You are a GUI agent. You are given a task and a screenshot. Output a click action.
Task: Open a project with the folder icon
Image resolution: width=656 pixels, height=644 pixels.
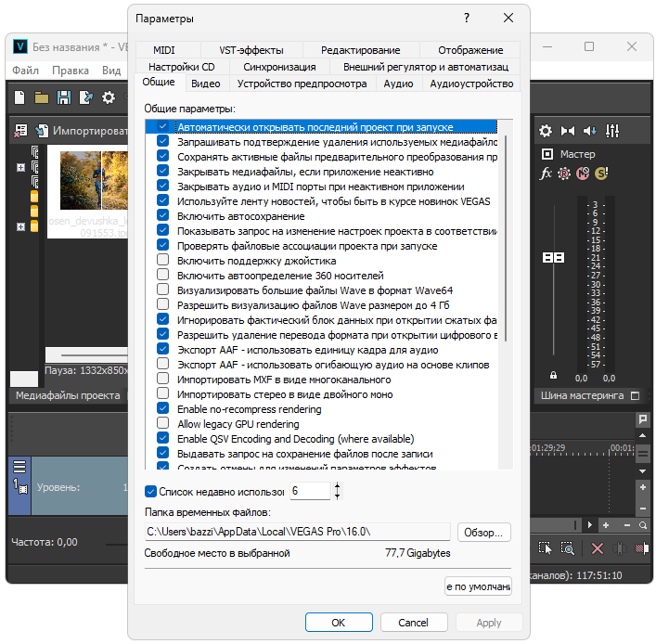(42, 97)
